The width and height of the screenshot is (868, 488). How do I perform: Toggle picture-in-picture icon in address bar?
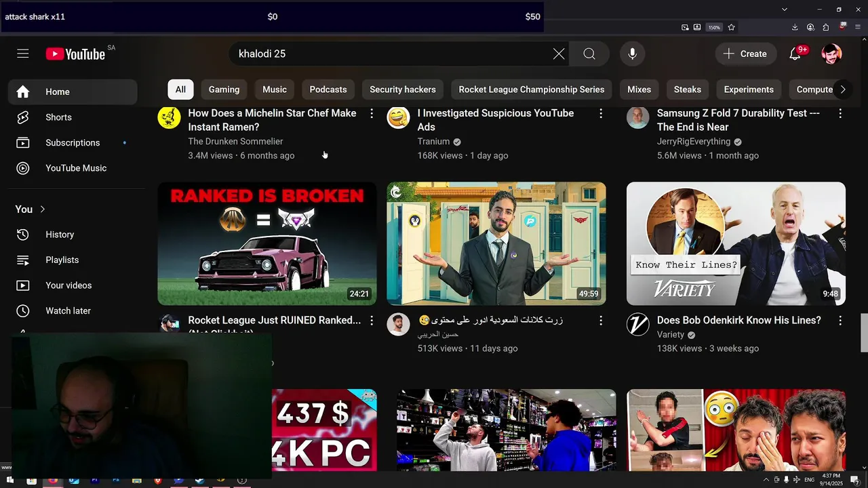click(x=685, y=27)
